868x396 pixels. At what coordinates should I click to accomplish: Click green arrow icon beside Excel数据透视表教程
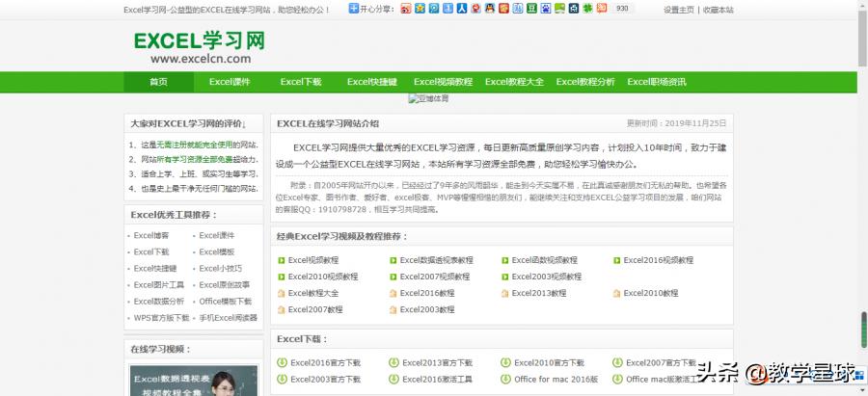tap(393, 260)
